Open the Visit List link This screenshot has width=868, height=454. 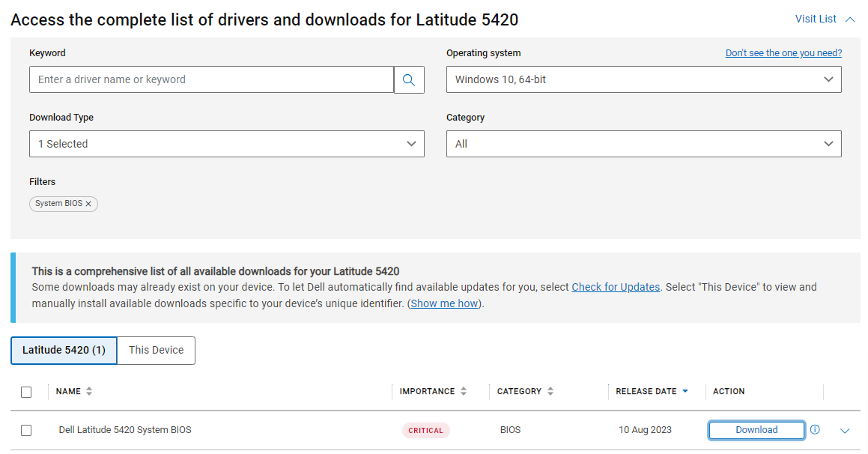point(816,19)
